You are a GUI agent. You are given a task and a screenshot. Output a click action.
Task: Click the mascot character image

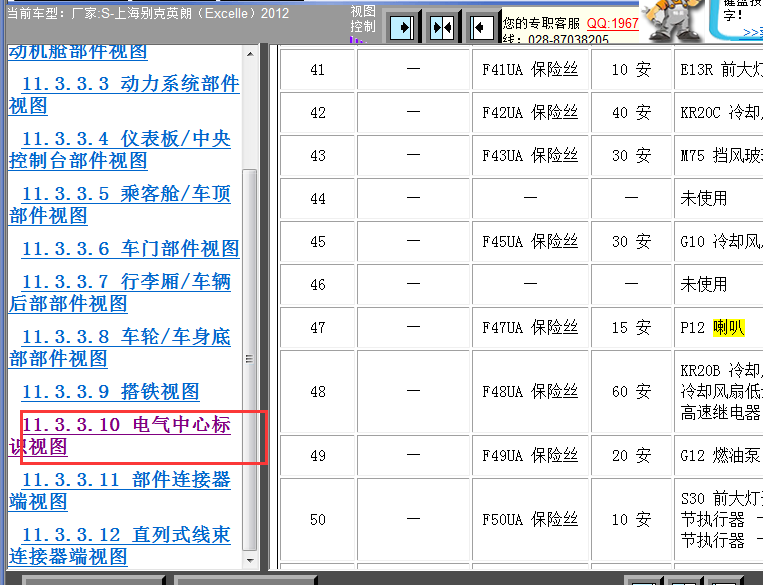pos(673,20)
